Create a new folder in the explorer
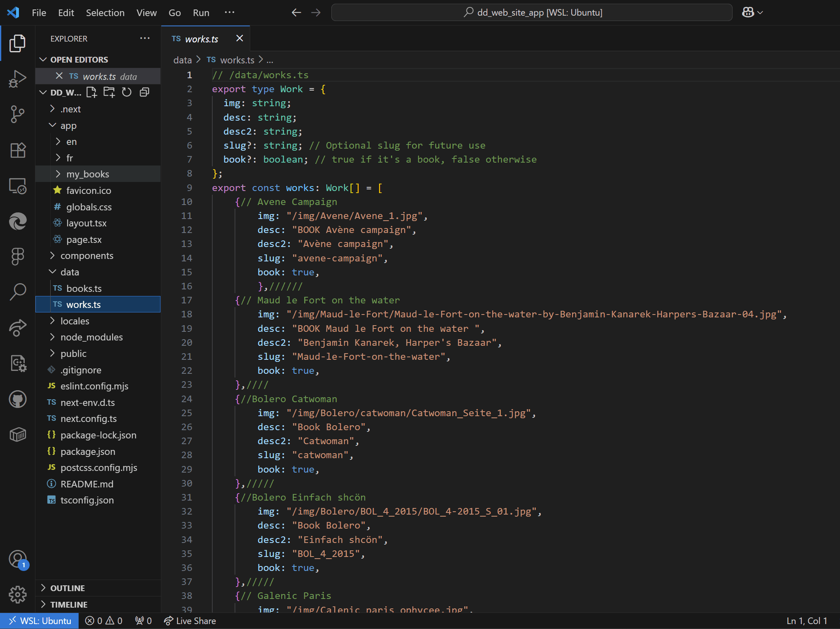 click(109, 92)
